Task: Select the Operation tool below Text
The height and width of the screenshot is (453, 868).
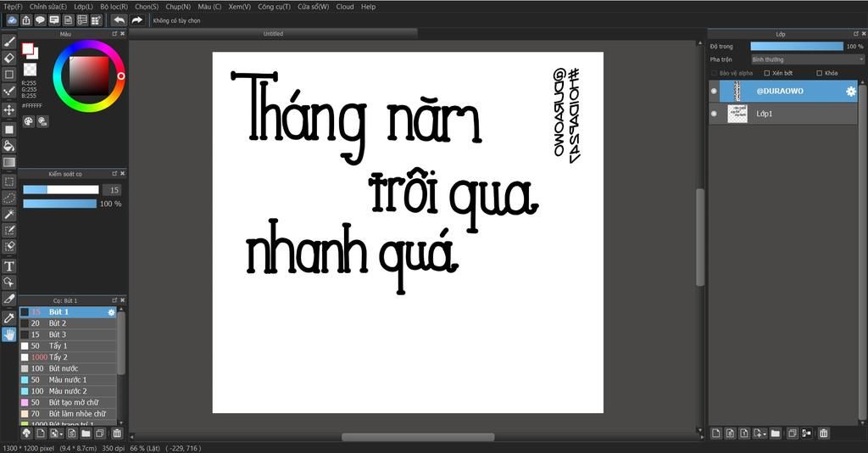Action: point(8,282)
